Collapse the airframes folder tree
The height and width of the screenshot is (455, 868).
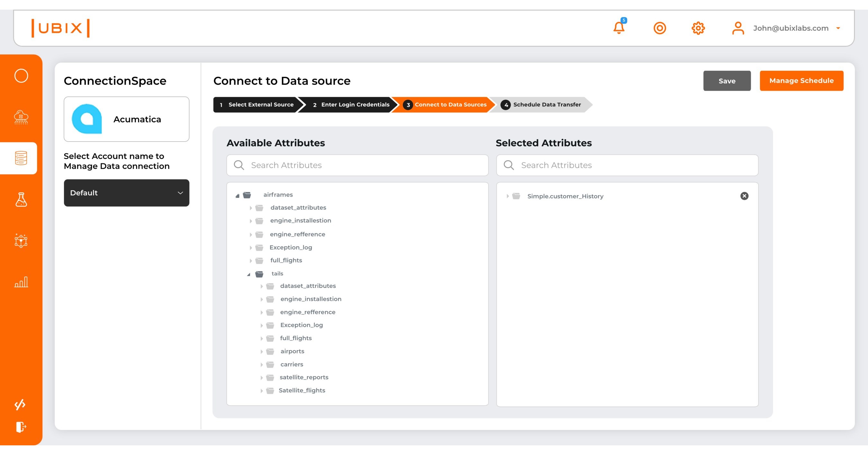point(237,196)
